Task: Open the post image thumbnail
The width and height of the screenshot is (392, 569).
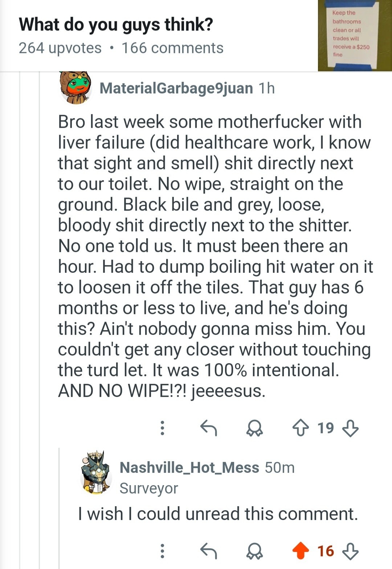Action: pyautogui.click(x=354, y=35)
